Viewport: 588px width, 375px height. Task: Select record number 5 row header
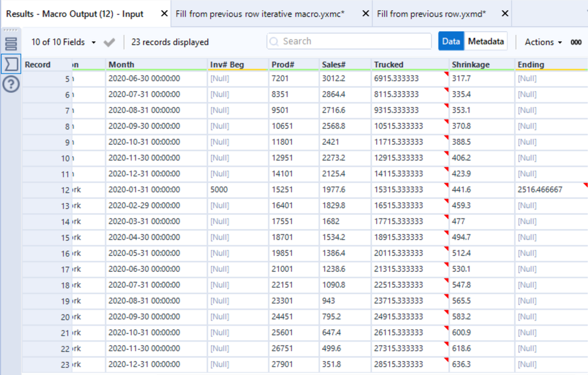pyautogui.click(x=47, y=79)
